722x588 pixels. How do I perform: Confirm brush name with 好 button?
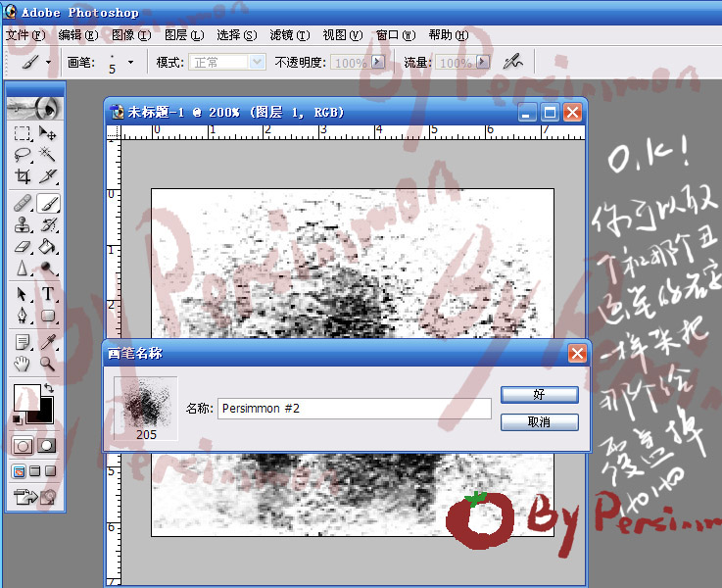(539, 395)
